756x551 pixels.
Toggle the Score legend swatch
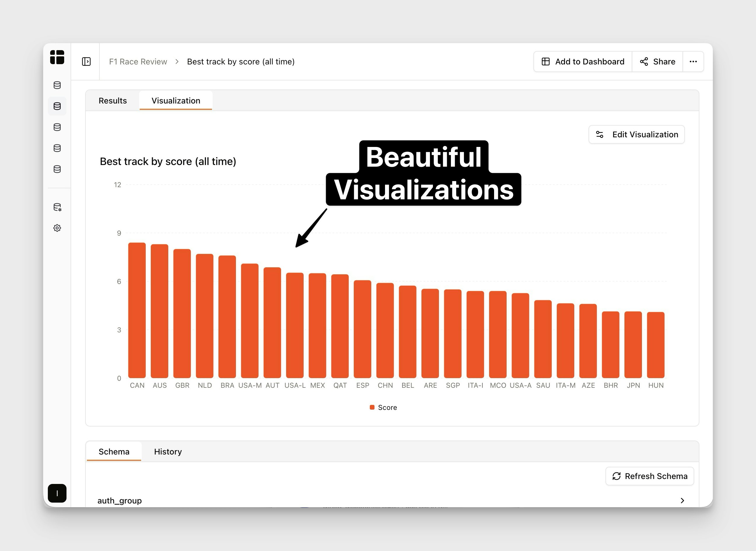pyautogui.click(x=372, y=407)
